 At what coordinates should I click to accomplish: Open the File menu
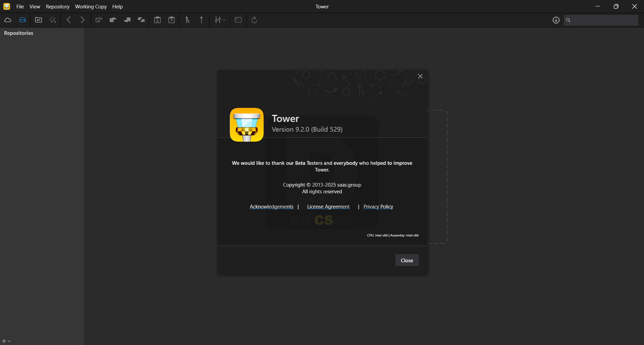(20, 6)
